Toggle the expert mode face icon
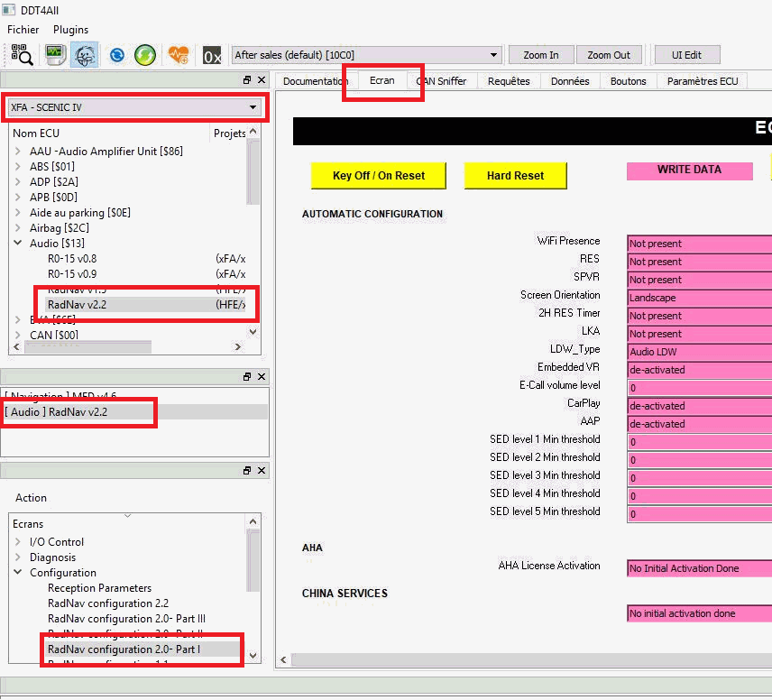The width and height of the screenshot is (772, 700). coord(85,55)
